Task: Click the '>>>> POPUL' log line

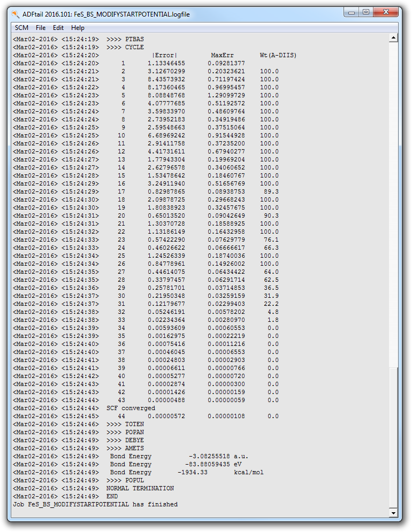Action: (x=125, y=481)
